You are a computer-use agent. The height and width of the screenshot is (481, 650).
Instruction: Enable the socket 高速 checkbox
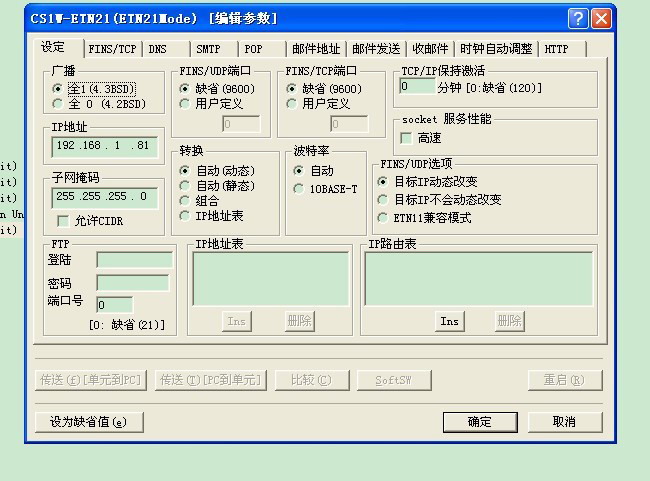406,138
